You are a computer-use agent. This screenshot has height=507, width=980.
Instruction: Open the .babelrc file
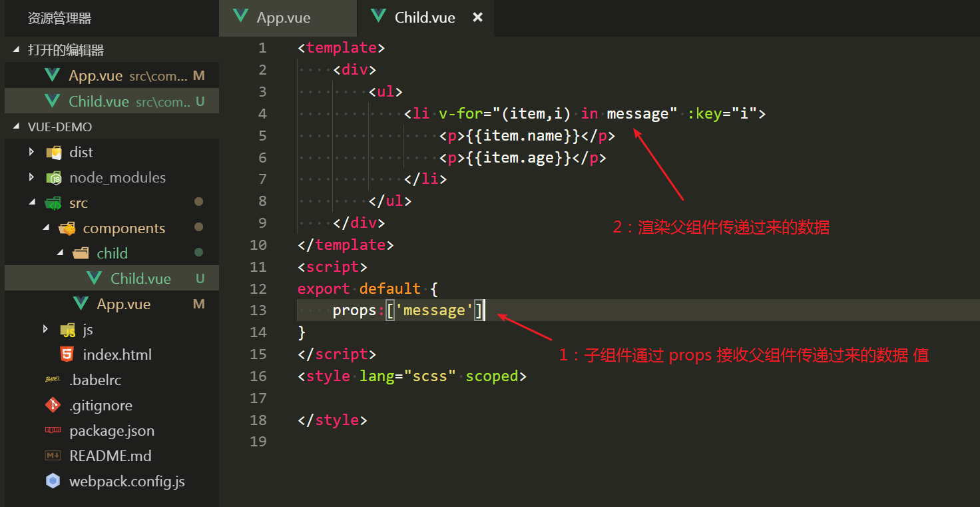tap(112, 380)
